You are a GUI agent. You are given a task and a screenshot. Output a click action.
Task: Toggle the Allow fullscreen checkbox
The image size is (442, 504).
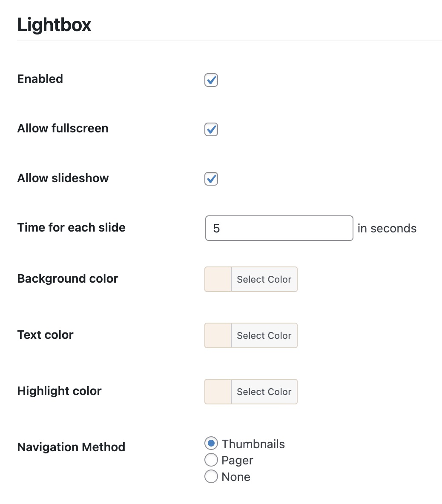pyautogui.click(x=211, y=129)
